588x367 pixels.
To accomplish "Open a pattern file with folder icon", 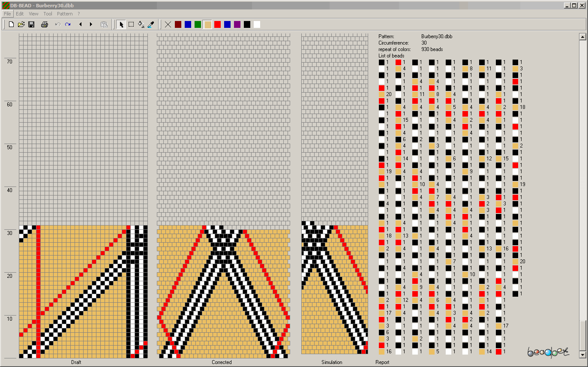I will tap(21, 24).
